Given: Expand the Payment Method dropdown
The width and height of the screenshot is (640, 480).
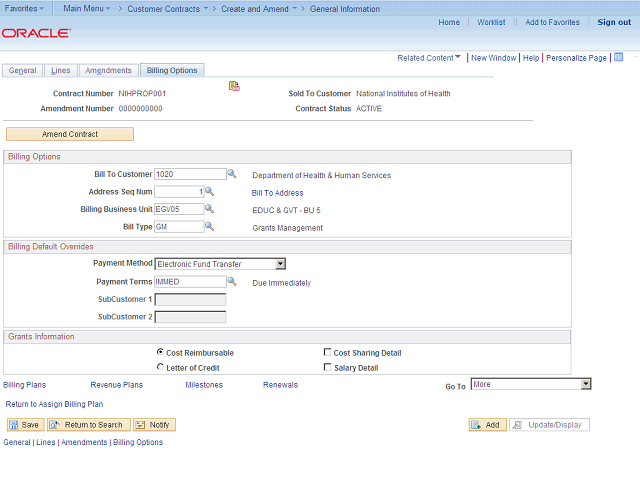Looking at the screenshot, I should coord(281,264).
